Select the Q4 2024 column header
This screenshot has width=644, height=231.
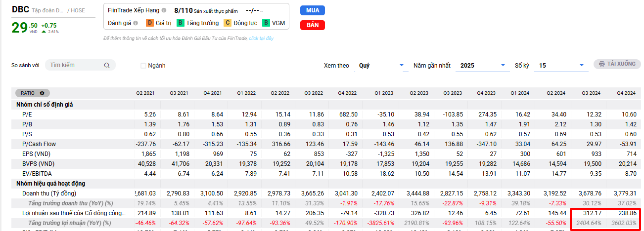click(x=626, y=93)
